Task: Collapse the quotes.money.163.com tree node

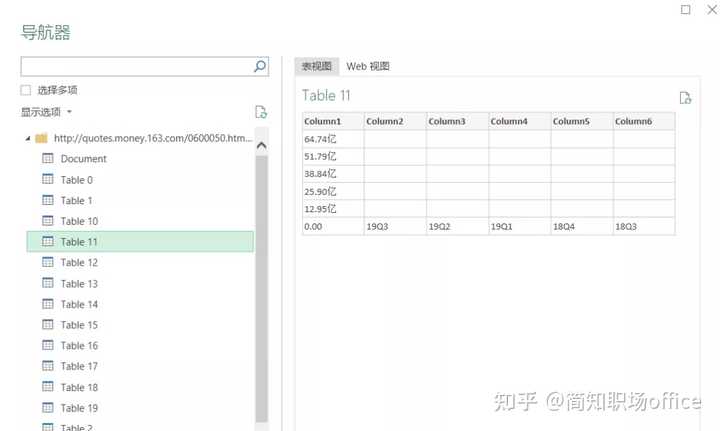Action: point(28,138)
